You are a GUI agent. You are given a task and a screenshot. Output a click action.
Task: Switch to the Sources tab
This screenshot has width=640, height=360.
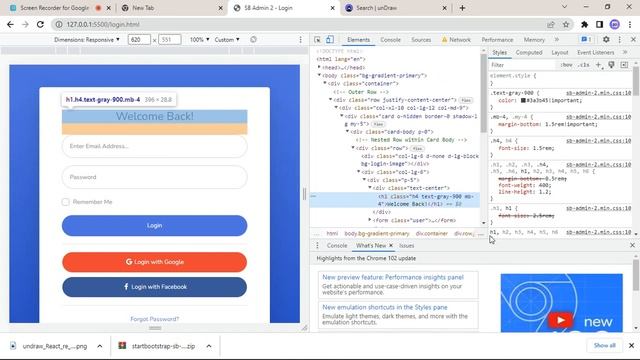pyautogui.click(x=421, y=40)
